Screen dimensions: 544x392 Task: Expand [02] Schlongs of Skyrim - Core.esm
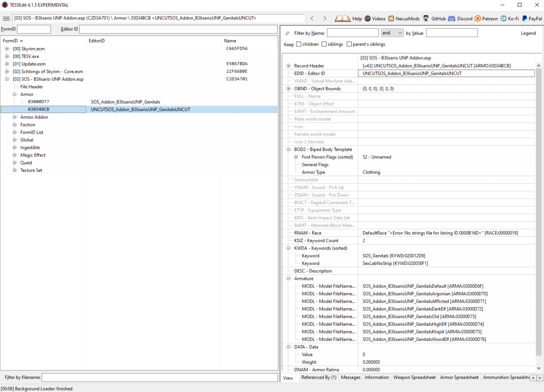coord(7,71)
